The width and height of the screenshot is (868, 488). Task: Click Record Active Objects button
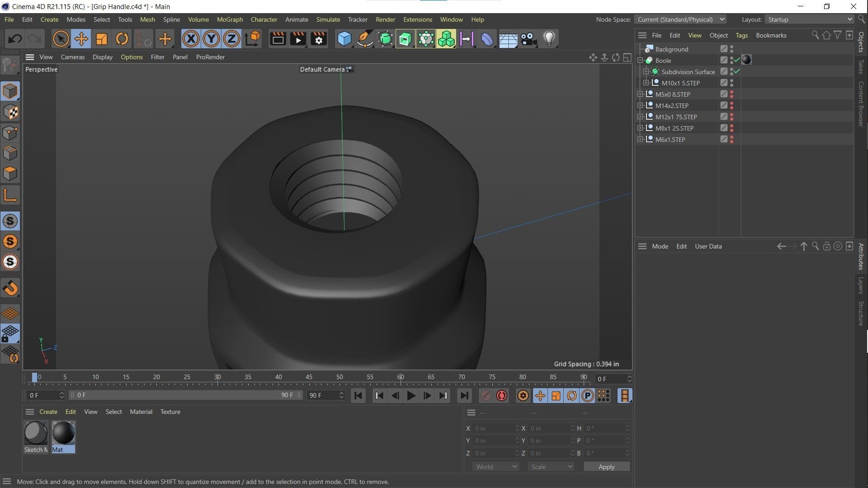(486, 396)
